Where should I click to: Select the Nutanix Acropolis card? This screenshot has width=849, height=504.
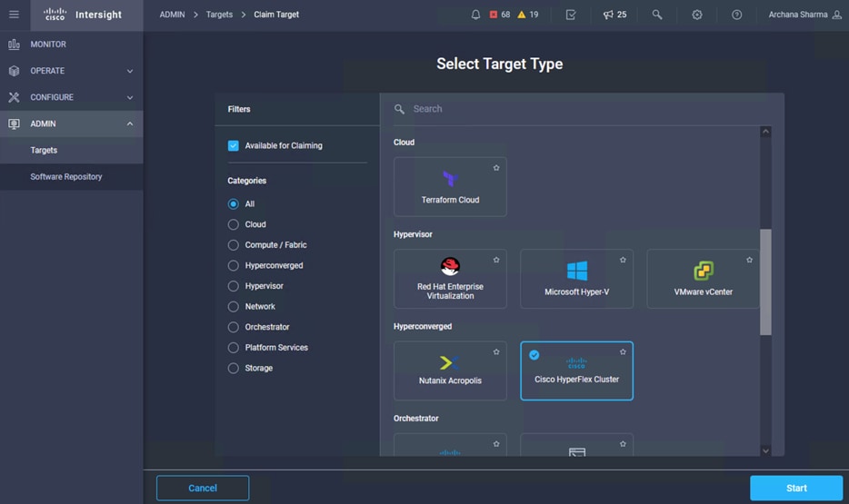pos(450,371)
